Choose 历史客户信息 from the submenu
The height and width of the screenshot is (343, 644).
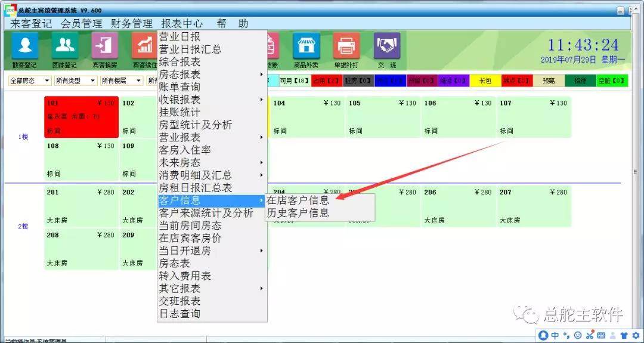click(x=298, y=213)
